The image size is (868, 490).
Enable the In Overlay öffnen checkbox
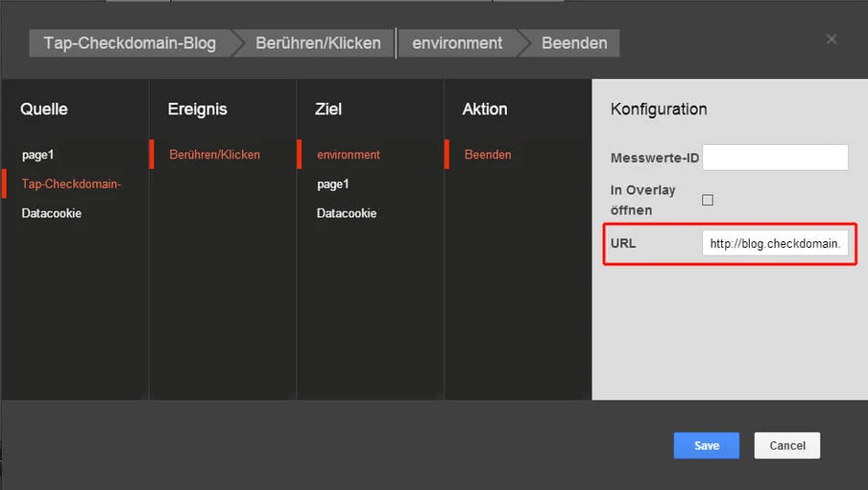708,200
